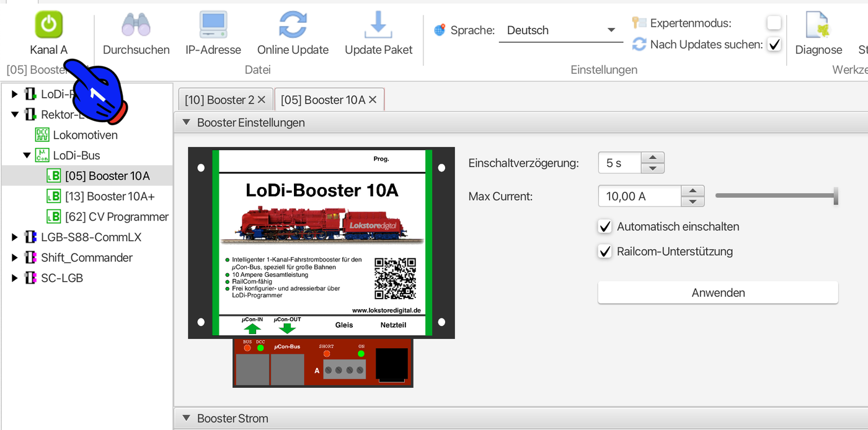The image size is (868, 430).
Task: Expand the Shift_Commander node
Action: [x=15, y=257]
